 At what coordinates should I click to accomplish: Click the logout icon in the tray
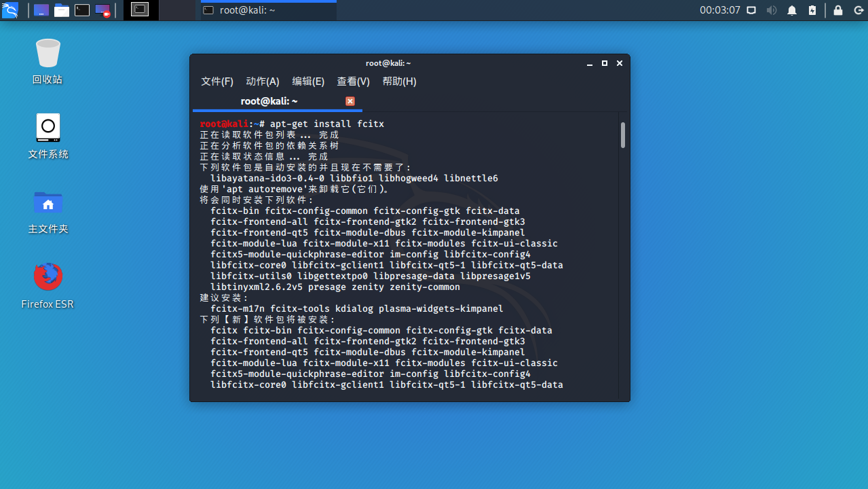[x=857, y=10]
